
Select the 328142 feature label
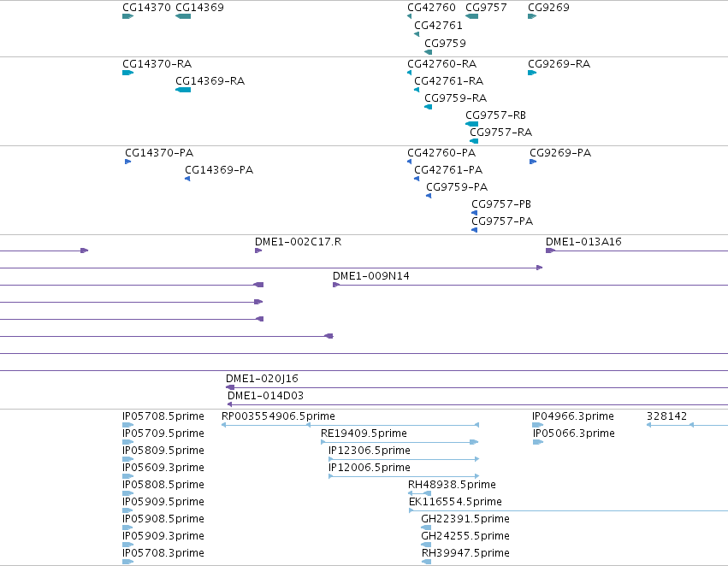tap(666, 416)
